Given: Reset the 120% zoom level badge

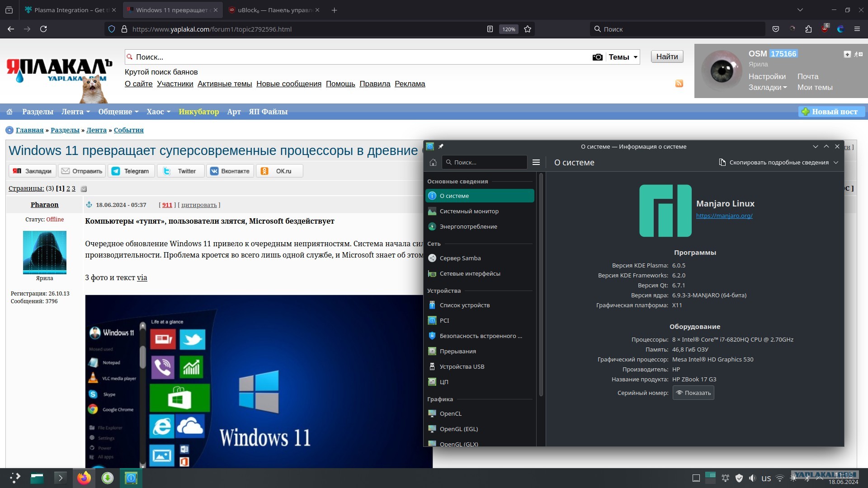Looking at the screenshot, I should [509, 29].
